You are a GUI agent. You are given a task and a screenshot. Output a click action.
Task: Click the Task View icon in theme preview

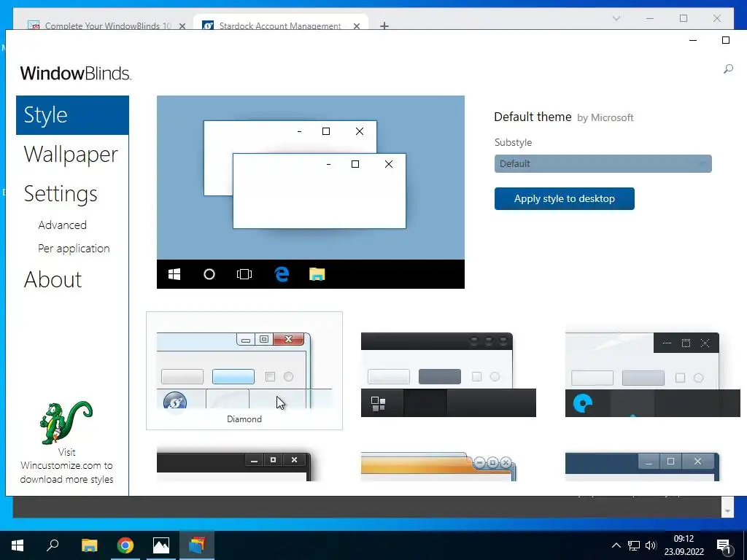[244, 274]
